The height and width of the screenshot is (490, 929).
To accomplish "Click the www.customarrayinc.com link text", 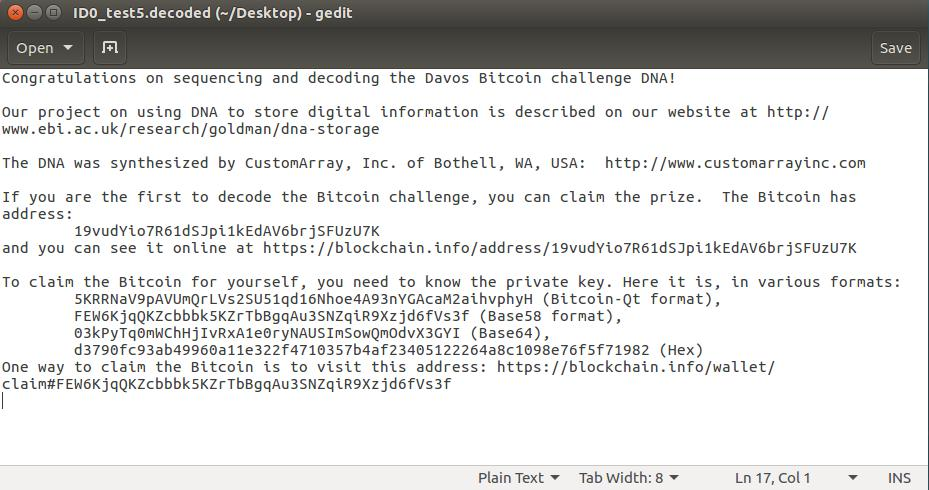I will tap(735, 163).
